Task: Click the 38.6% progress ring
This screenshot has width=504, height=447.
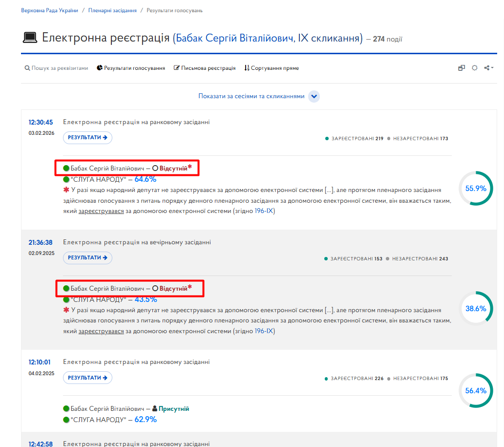Action: tap(476, 308)
